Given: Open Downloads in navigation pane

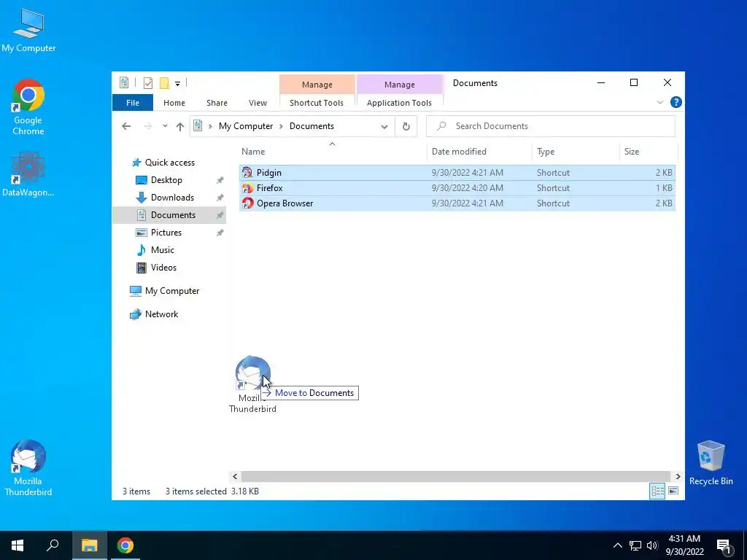Looking at the screenshot, I should [x=172, y=198].
